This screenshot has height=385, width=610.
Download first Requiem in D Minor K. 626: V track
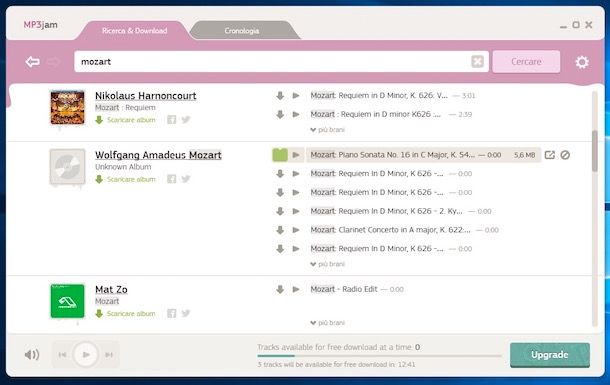click(x=280, y=96)
